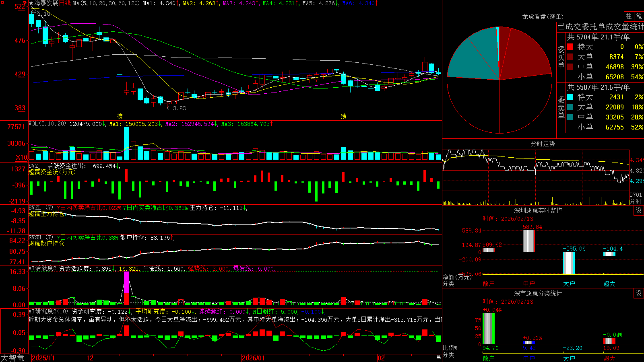The height and width of the screenshot is (362, 644).
Task: Switch to 笔 tick view in 龙虎看盘
Action: [639, 16]
